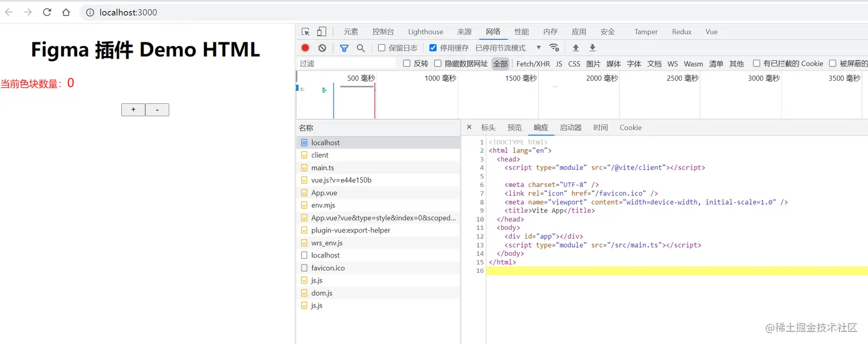Viewport: 868px width, 344px height.
Task: Select the 全部 request type filter
Action: 501,64
